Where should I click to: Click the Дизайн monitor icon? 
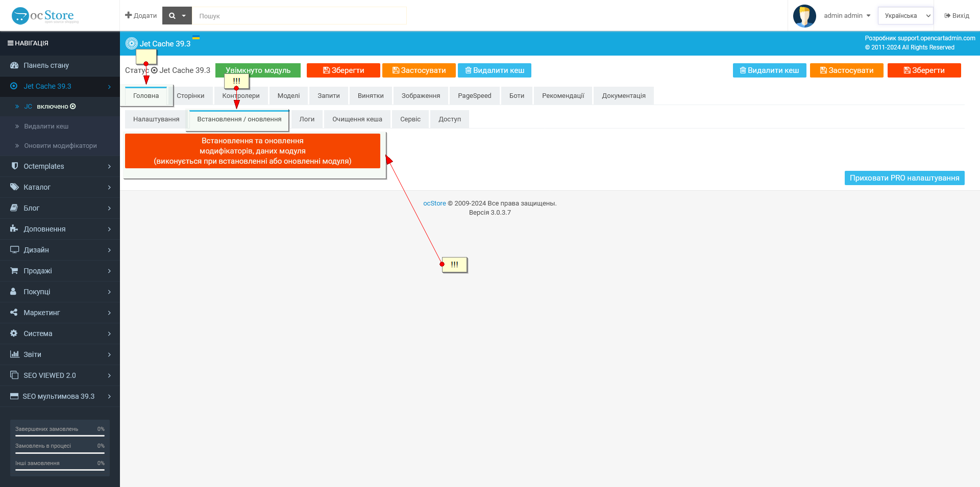tap(14, 250)
